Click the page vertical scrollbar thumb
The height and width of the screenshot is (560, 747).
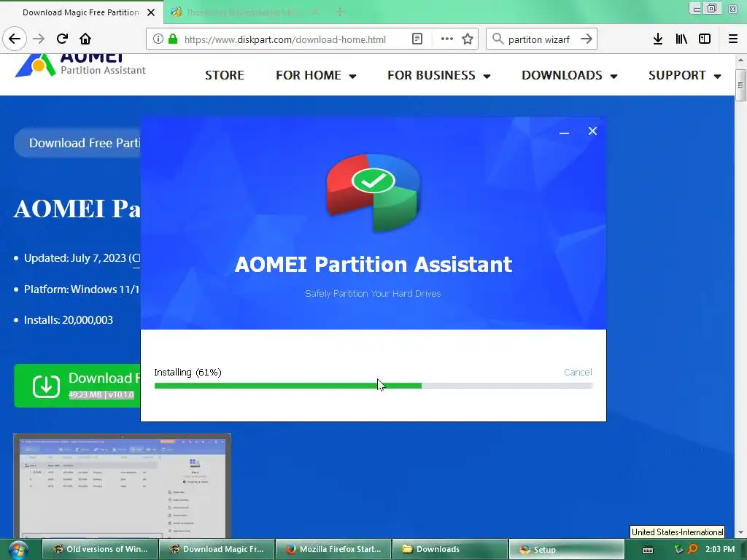[740, 85]
